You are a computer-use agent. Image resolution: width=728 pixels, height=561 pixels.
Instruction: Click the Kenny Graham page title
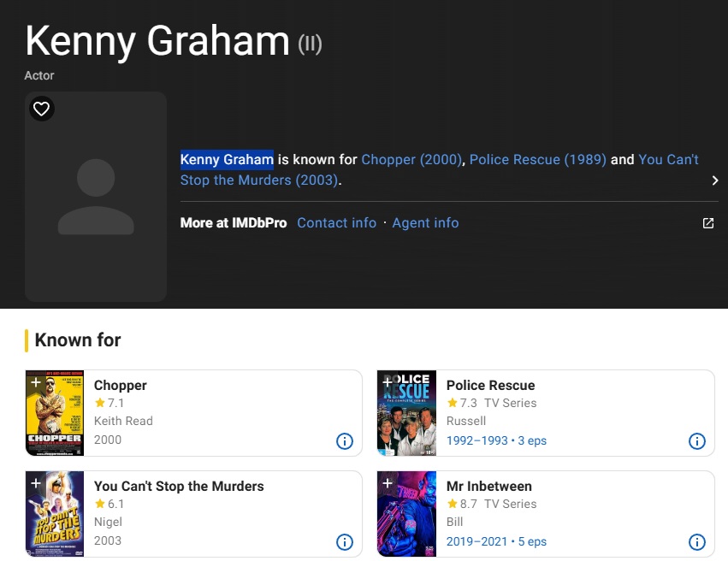[157, 42]
